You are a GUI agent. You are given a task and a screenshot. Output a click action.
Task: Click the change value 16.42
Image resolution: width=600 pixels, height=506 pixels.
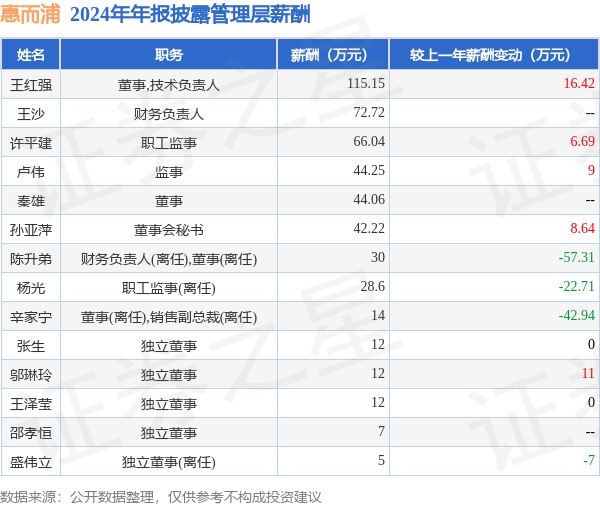(x=579, y=83)
